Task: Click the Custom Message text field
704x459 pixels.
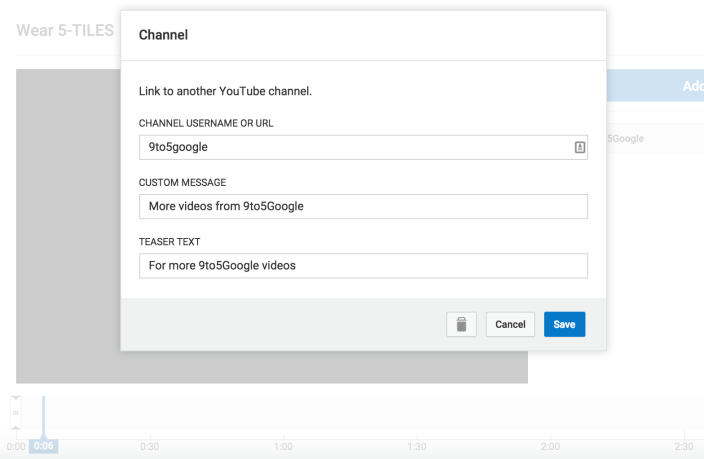Action: tap(363, 206)
